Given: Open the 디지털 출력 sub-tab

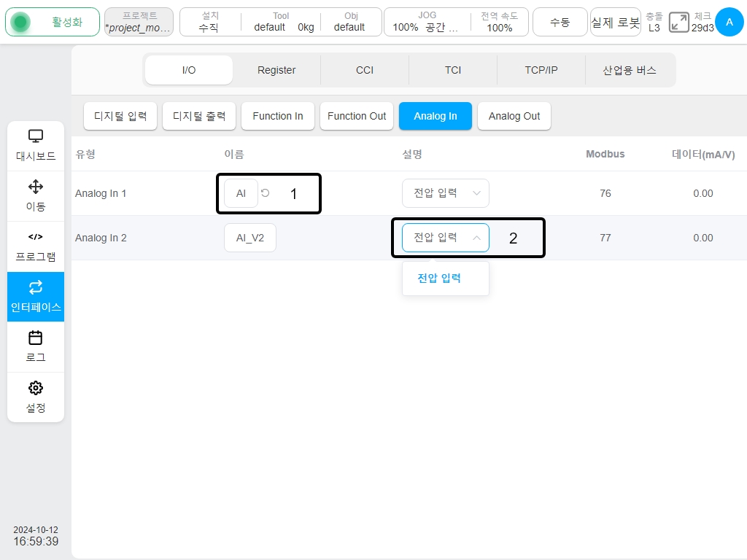Looking at the screenshot, I should pos(199,116).
